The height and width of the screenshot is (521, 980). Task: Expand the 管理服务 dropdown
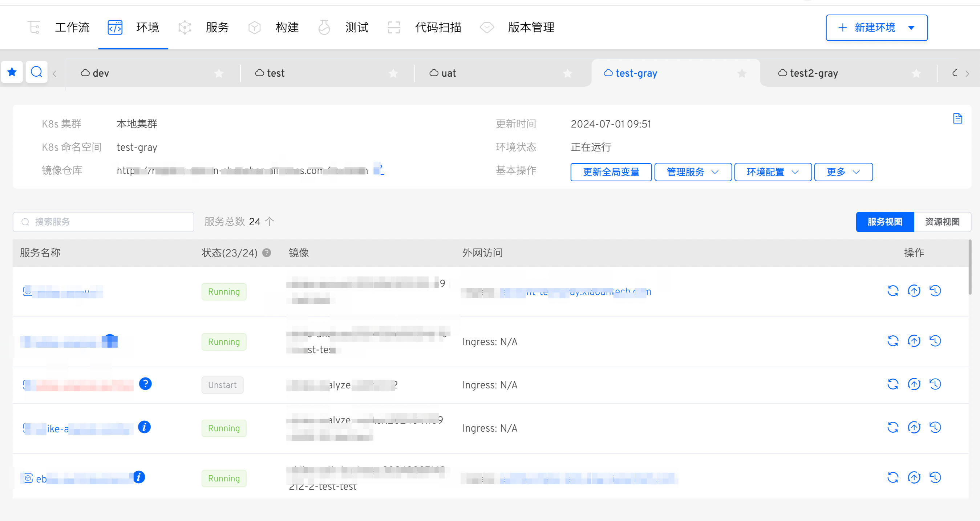[693, 172]
